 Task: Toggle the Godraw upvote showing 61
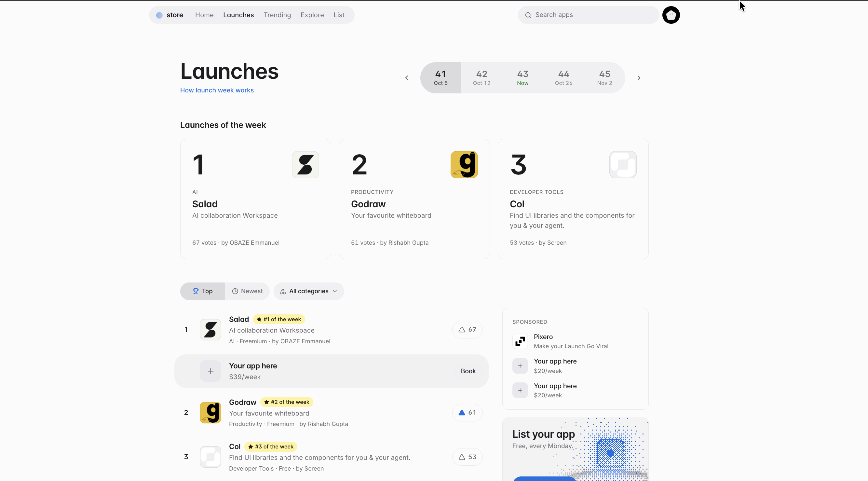[x=467, y=413]
